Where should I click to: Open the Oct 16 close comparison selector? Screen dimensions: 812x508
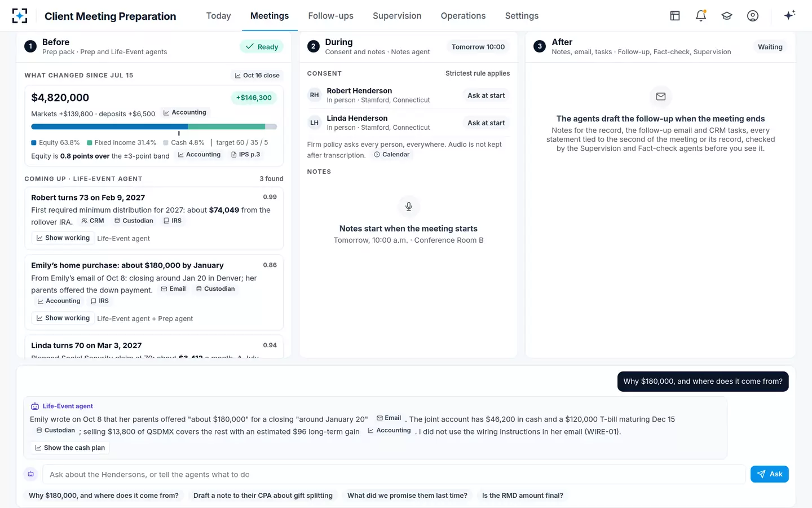[257, 76]
